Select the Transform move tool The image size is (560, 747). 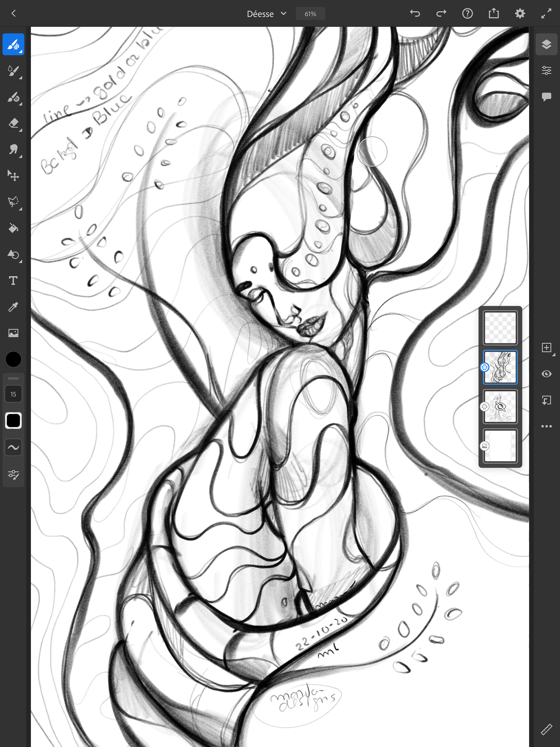tap(13, 176)
